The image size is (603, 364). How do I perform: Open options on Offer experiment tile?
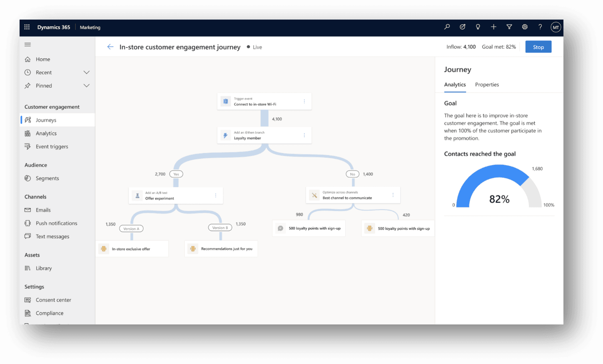coord(216,196)
